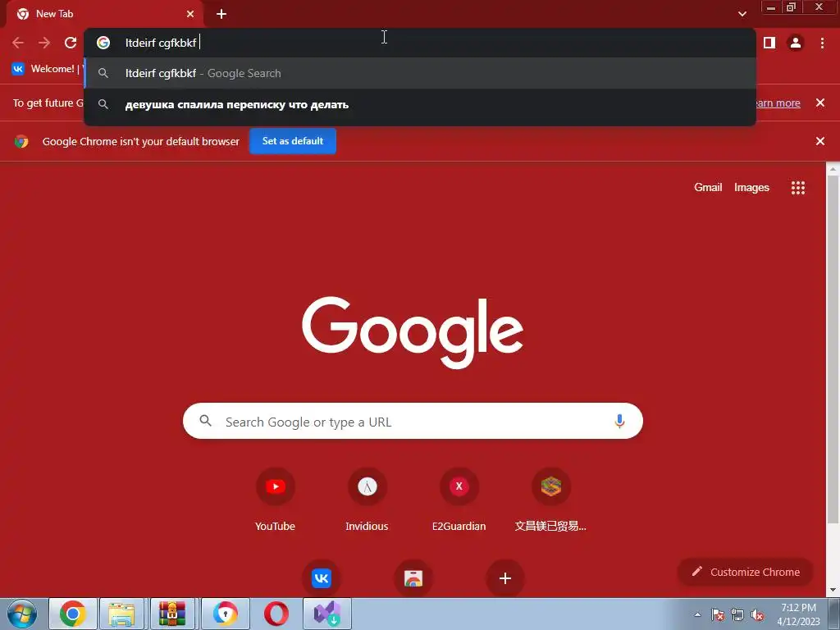Open the Google apps grid
Viewport: 840px width, 630px height.
[798, 188]
